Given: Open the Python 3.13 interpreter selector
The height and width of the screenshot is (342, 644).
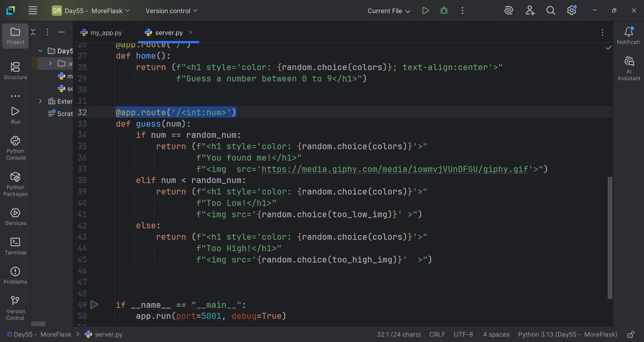Looking at the screenshot, I should [567, 334].
